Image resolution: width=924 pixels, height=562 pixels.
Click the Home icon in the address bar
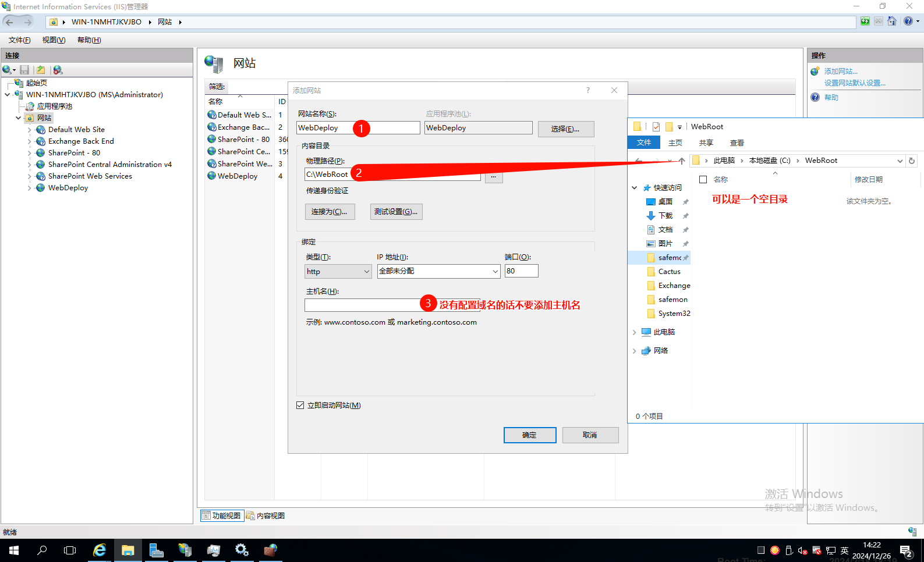click(891, 22)
